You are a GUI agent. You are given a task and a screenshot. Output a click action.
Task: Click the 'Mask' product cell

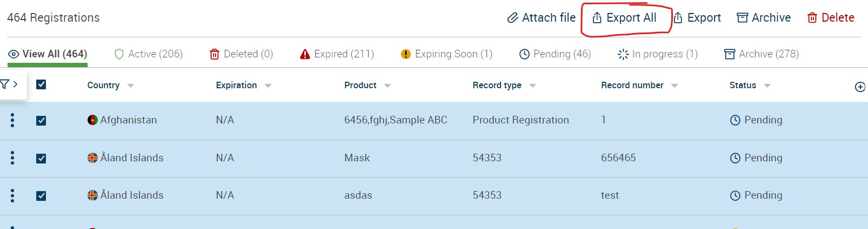[357, 158]
